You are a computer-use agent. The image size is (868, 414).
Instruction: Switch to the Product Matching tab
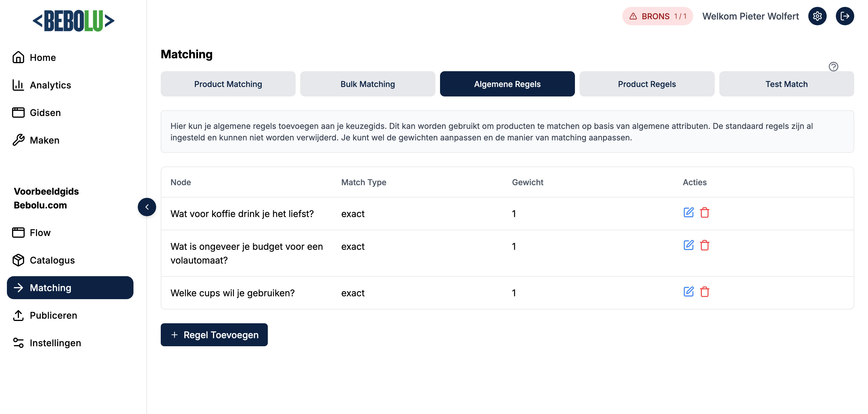(228, 84)
